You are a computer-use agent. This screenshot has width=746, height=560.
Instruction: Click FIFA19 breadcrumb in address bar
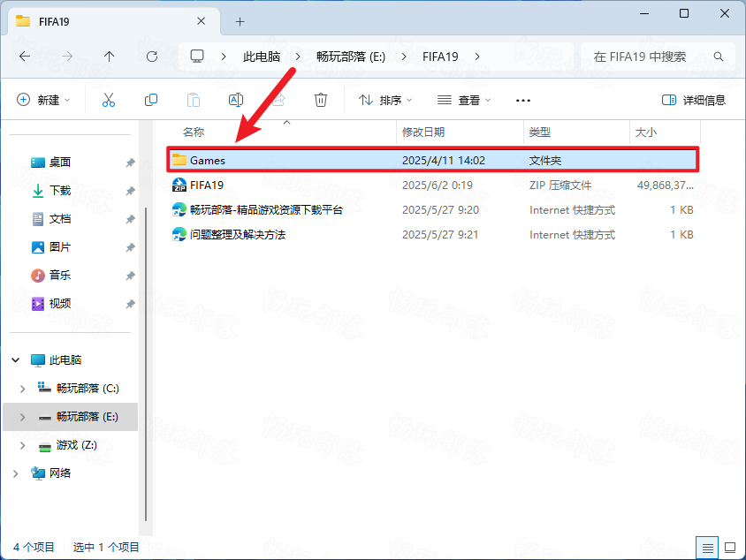click(x=440, y=57)
